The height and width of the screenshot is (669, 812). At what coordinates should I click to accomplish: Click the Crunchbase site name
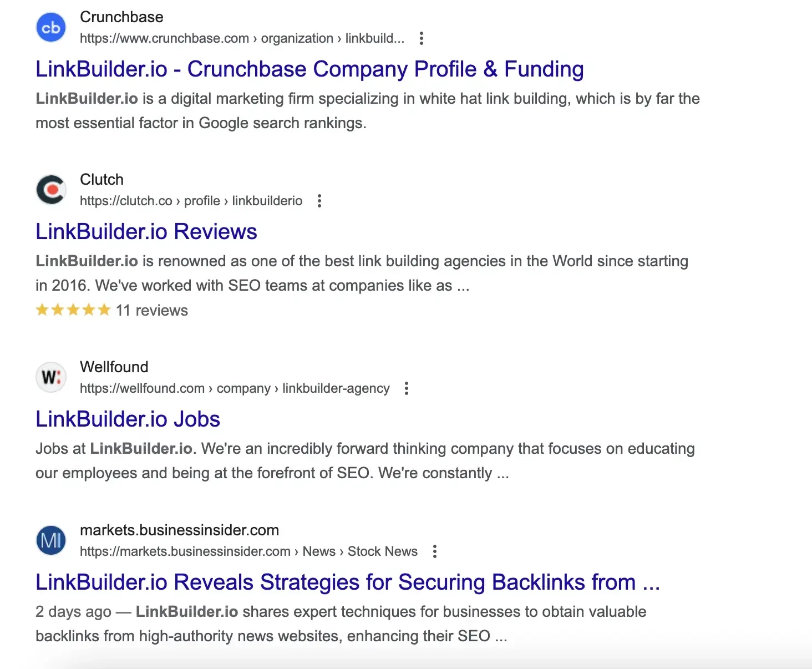(x=121, y=17)
